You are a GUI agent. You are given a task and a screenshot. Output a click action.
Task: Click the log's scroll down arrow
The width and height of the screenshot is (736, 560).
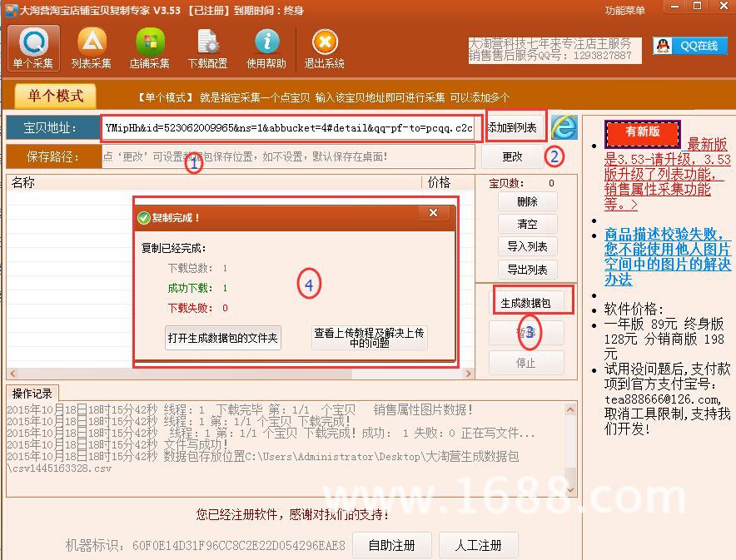pyautogui.click(x=570, y=489)
